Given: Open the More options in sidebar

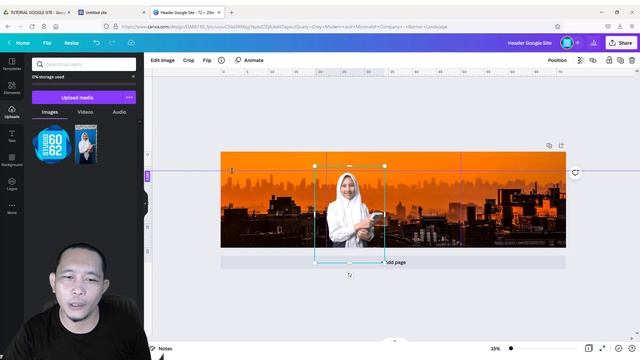Looking at the screenshot, I should pyautogui.click(x=12, y=208).
